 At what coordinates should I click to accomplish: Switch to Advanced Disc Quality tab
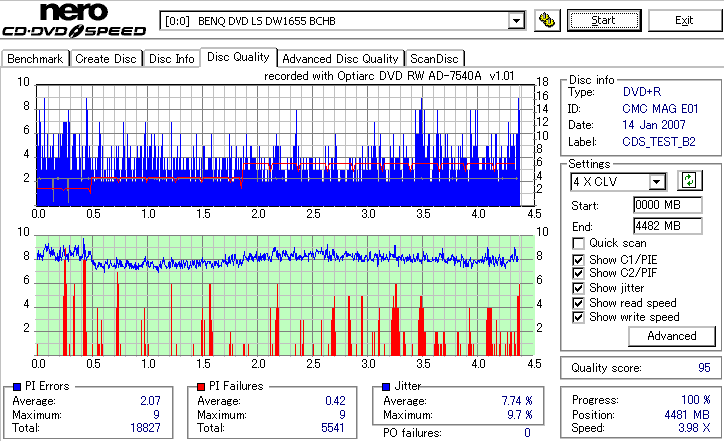coord(340,59)
